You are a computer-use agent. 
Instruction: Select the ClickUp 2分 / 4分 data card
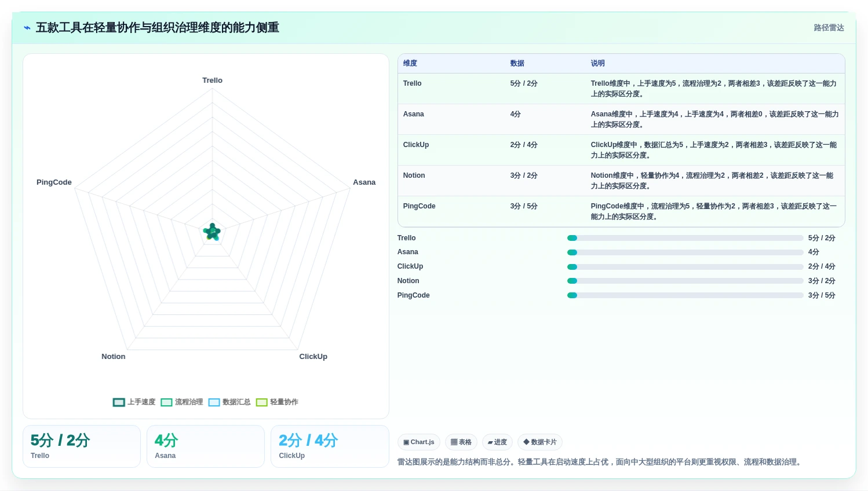330,446
